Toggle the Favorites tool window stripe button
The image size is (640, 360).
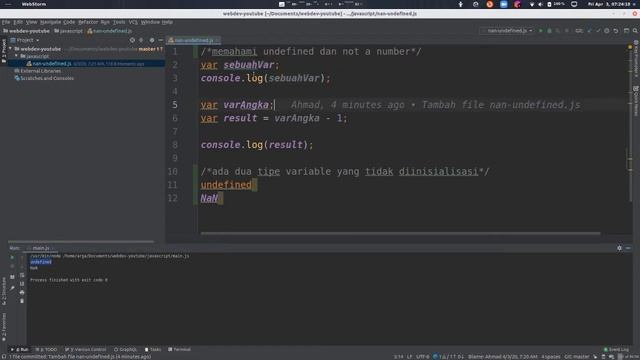pos(4,327)
